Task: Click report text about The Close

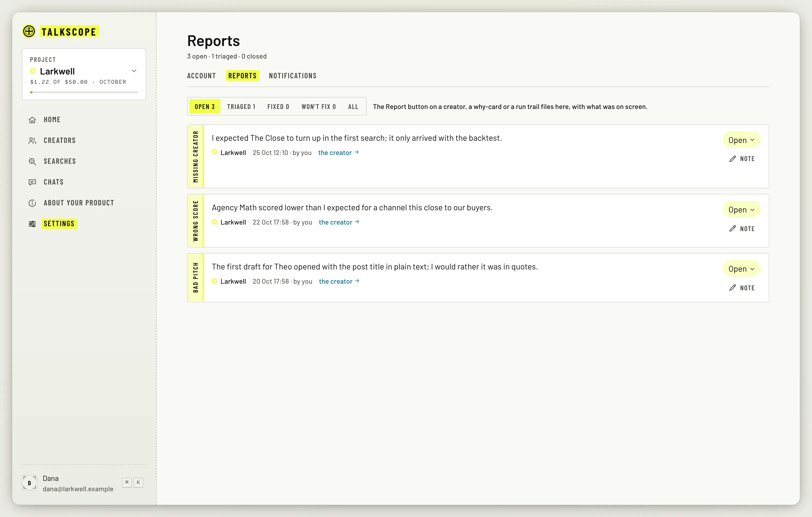Action: coord(357,138)
